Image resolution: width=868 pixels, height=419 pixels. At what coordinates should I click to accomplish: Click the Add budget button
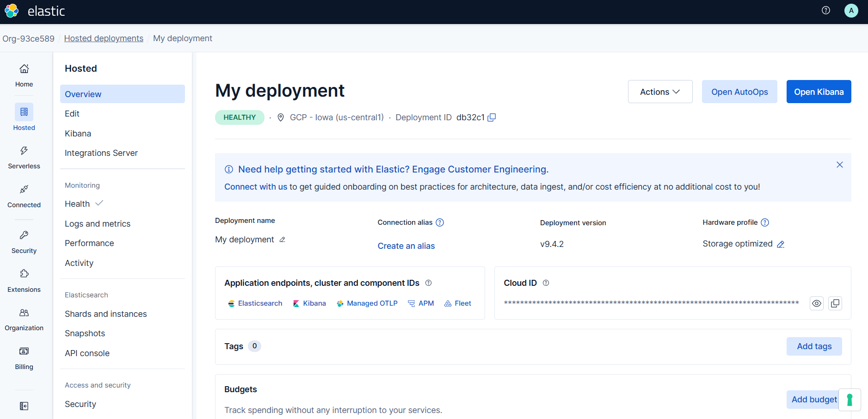coord(814,400)
